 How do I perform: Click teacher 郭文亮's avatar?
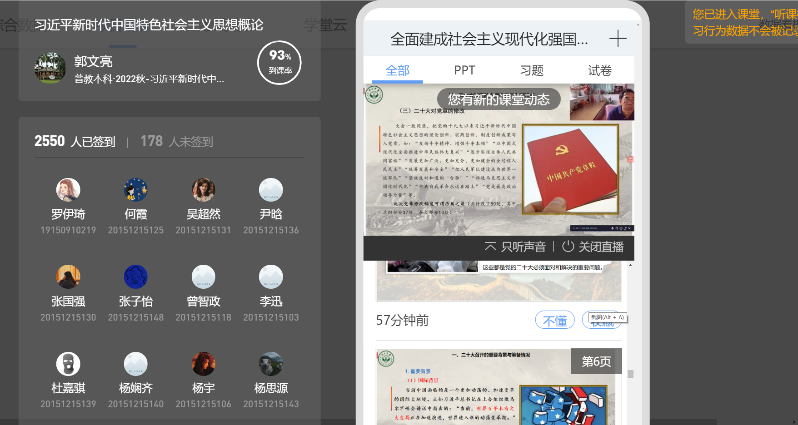[x=50, y=68]
